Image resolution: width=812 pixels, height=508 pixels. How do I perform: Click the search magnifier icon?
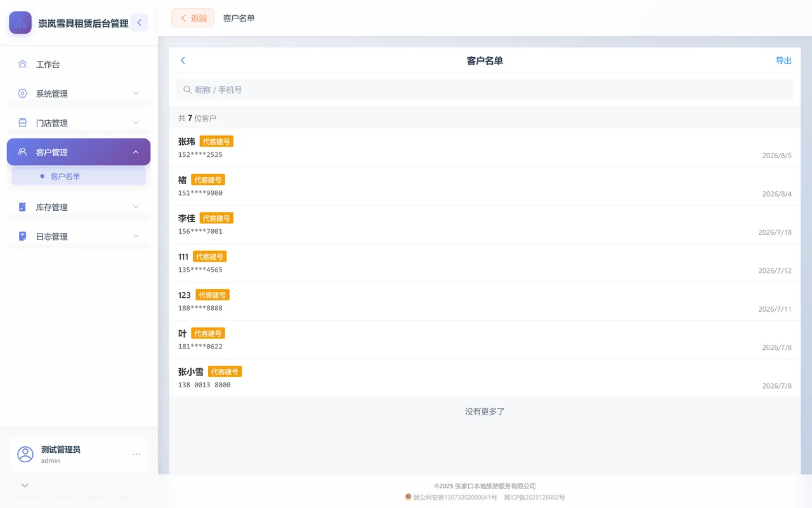coord(187,90)
